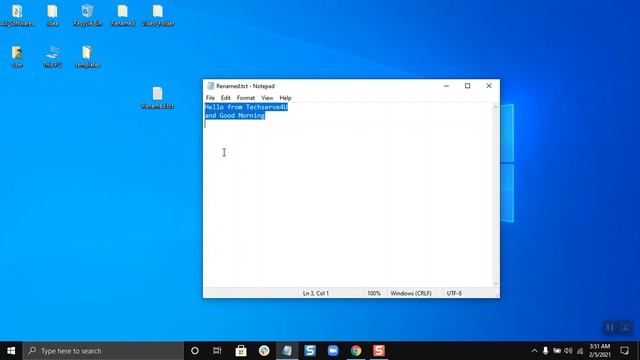
Task: Click the microphone icon in the system tray
Action: click(x=545, y=351)
